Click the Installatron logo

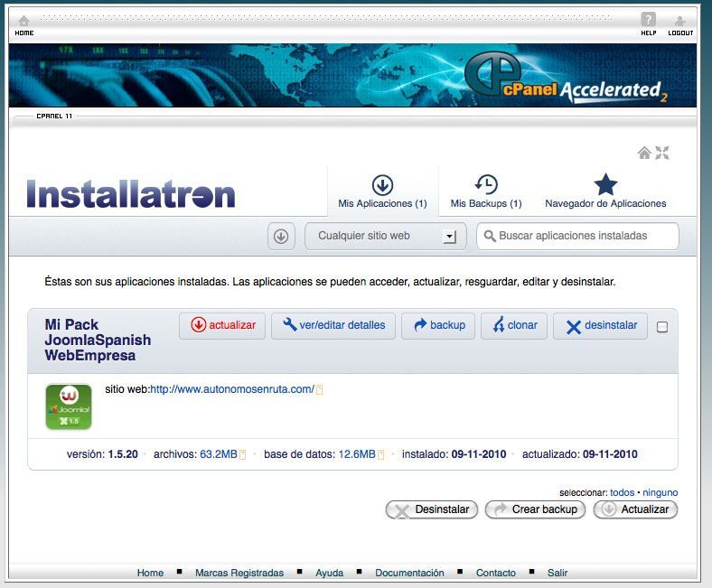[131, 194]
